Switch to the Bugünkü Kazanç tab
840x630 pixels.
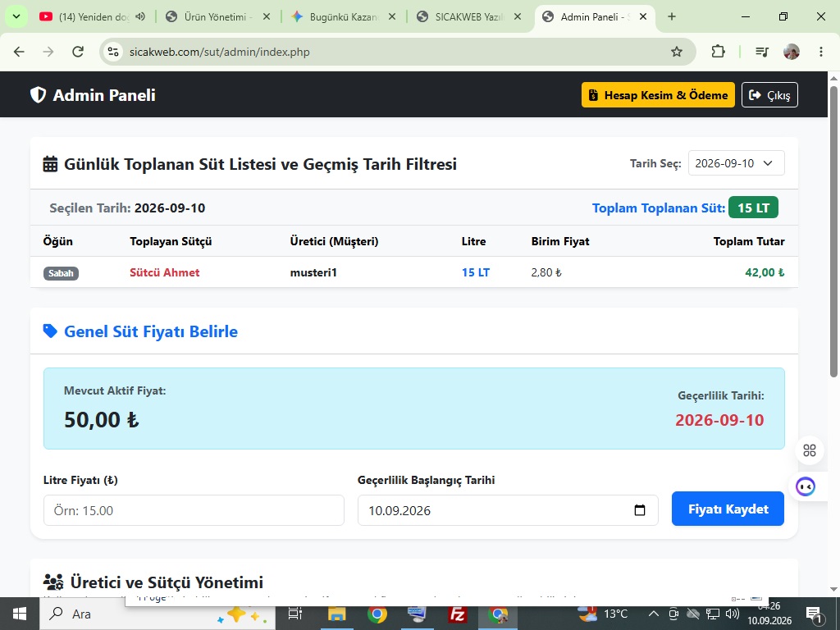pos(344,16)
